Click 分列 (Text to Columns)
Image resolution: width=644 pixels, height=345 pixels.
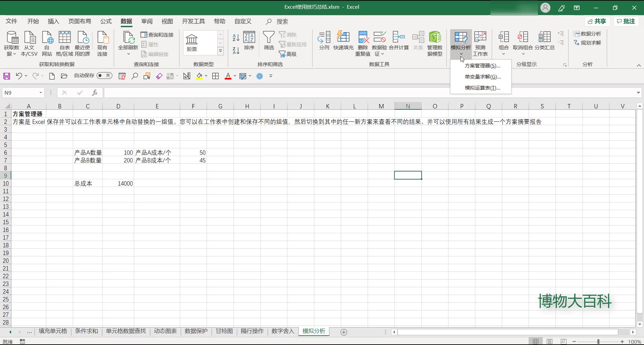324,41
